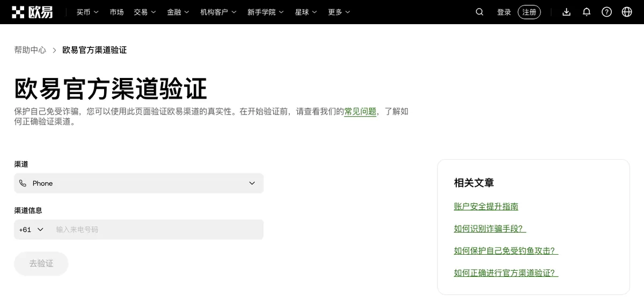
Task: Go to 帮助中心 breadcrumb
Action: (30, 50)
